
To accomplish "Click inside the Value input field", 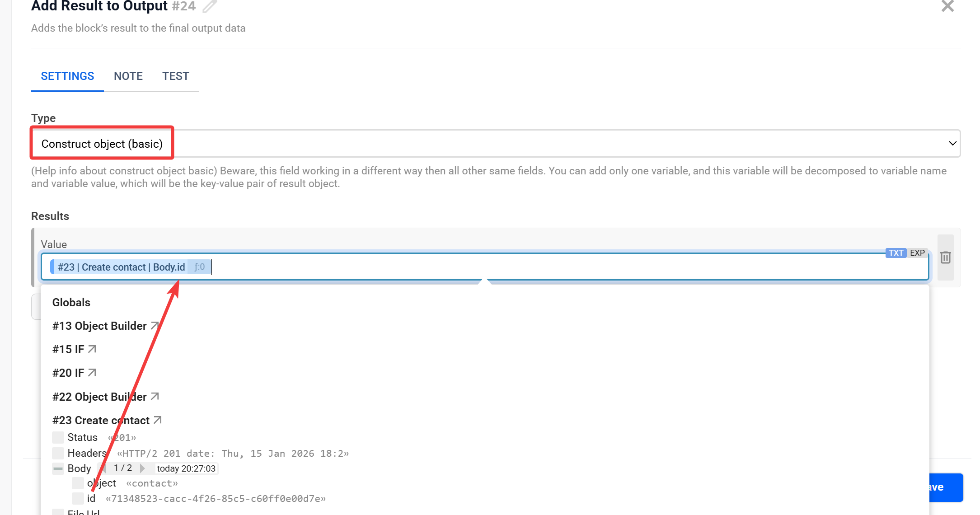I will tap(542, 267).
